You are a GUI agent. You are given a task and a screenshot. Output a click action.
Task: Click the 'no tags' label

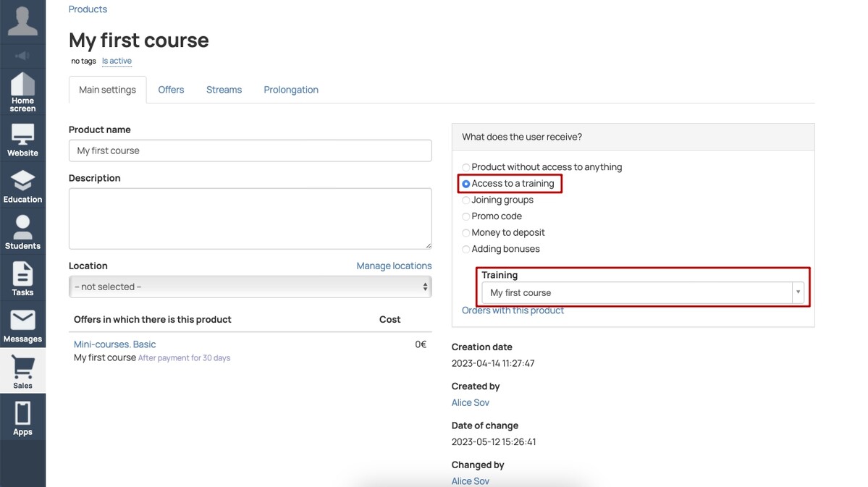(83, 61)
